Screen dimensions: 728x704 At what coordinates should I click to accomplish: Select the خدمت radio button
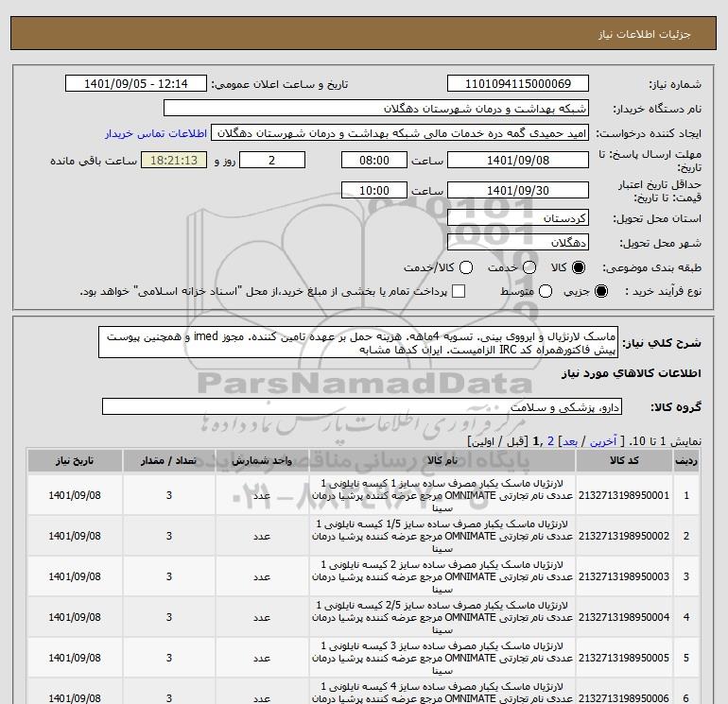(x=529, y=267)
